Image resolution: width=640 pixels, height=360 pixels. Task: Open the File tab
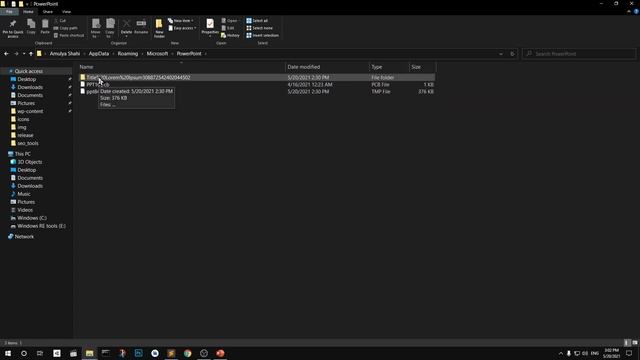[x=9, y=12]
